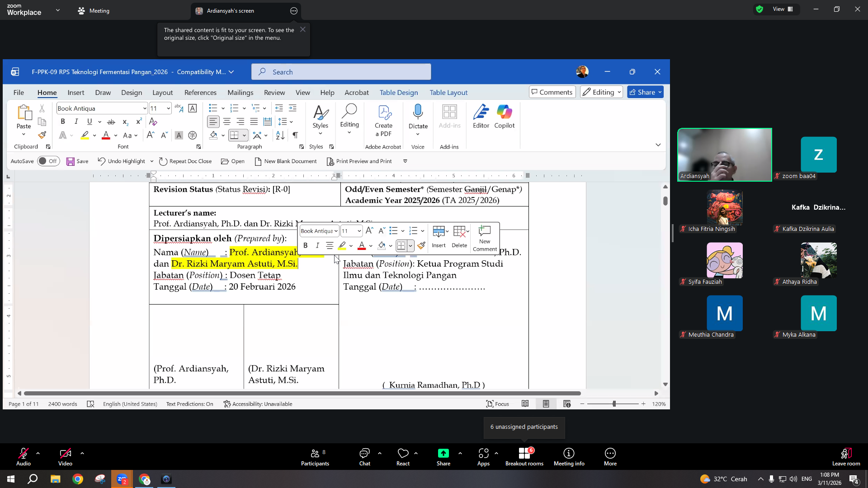Click the Grow Font icon in the ribbon
Viewport: 868px width, 488px height.
[x=151, y=135]
